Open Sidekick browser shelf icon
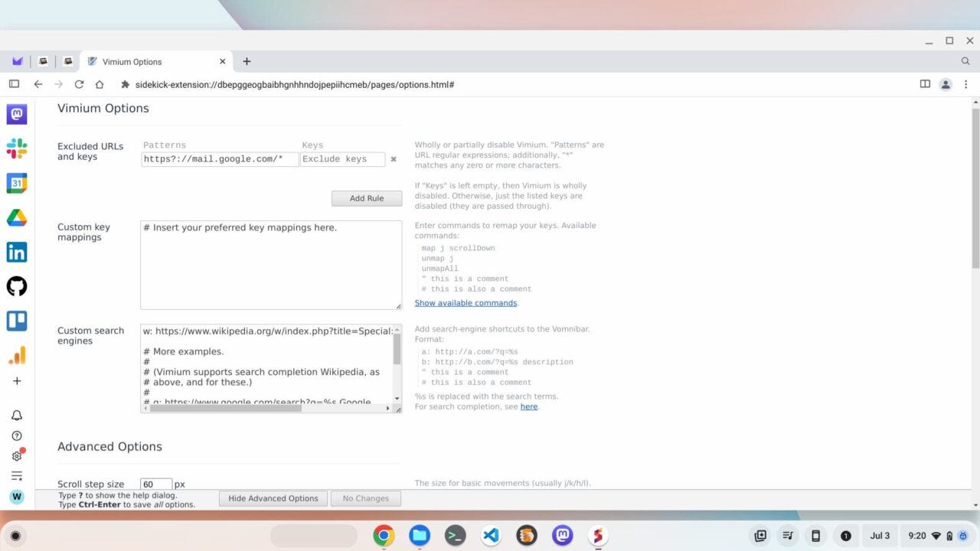The image size is (980, 551). coord(598,536)
